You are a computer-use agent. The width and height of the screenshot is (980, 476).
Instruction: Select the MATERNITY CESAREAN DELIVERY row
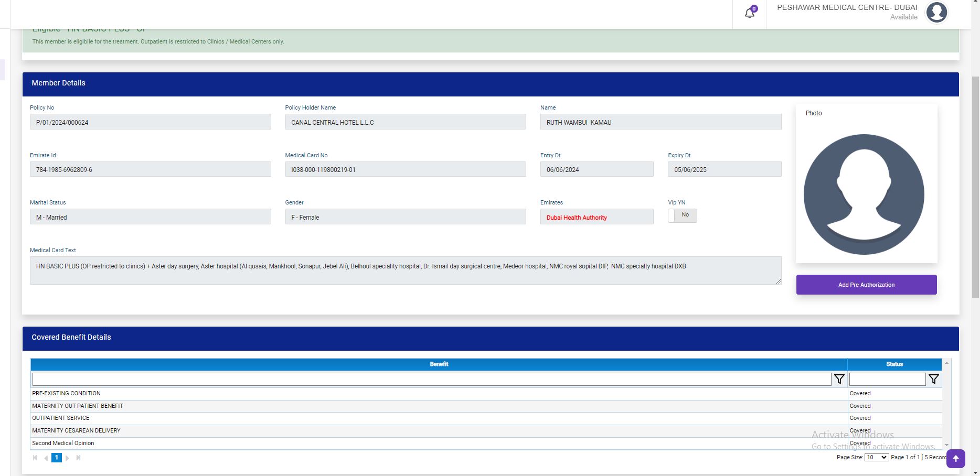click(x=76, y=430)
